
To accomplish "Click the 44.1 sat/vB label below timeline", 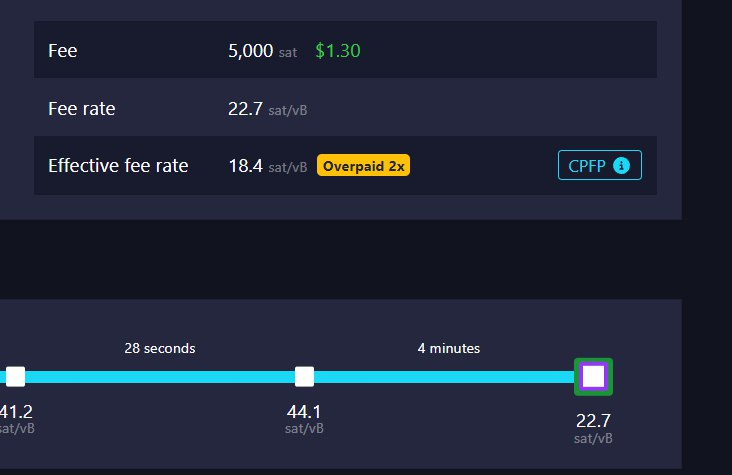I will (304, 418).
